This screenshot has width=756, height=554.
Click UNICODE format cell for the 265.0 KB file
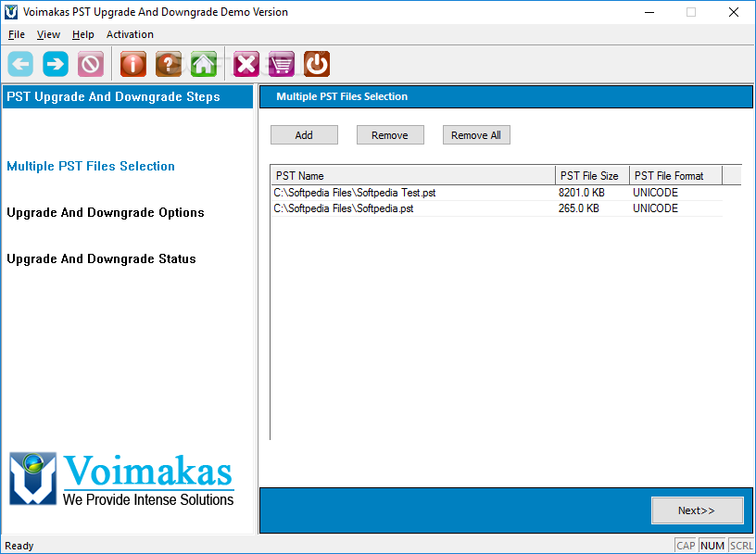click(x=655, y=208)
